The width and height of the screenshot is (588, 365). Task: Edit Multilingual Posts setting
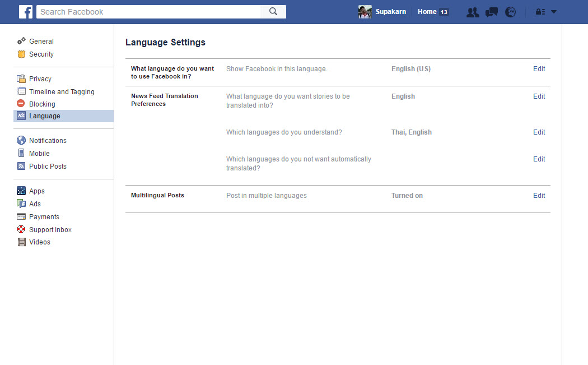pyautogui.click(x=539, y=196)
